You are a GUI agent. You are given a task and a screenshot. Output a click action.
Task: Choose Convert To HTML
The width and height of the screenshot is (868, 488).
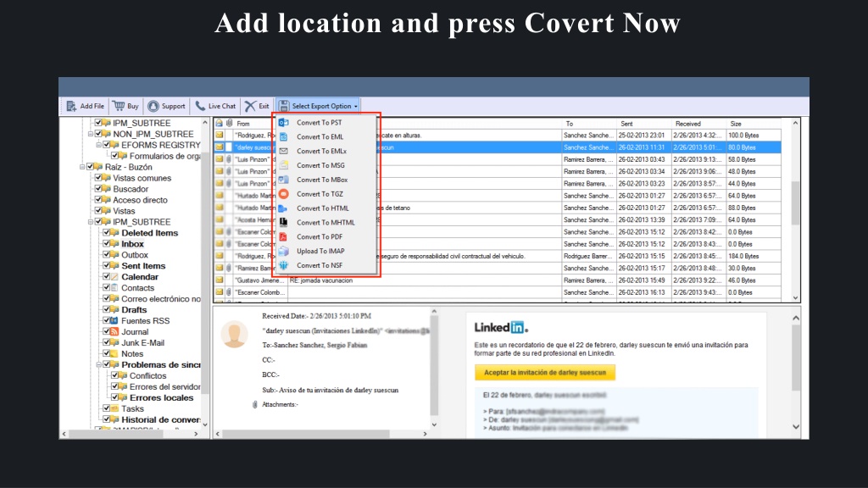[x=323, y=208]
